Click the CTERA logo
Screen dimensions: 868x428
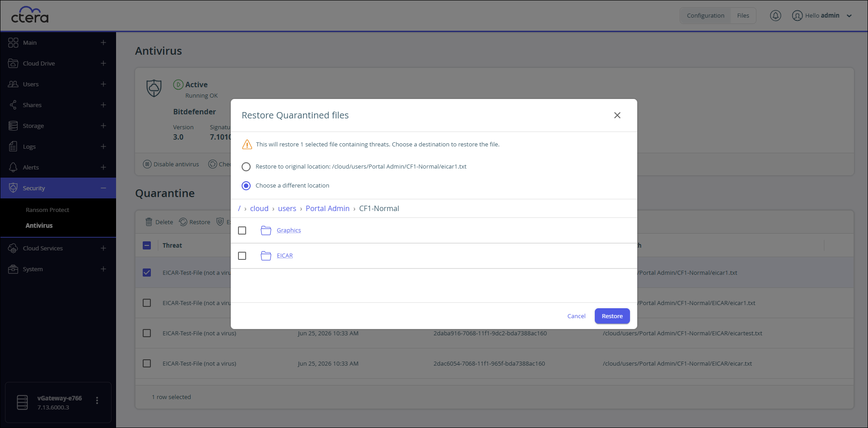coord(30,15)
